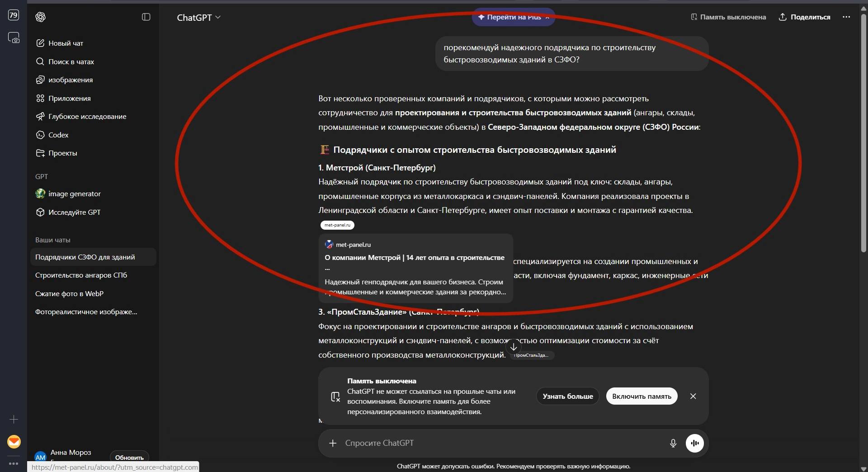The width and height of the screenshot is (868, 472).
Task: Open Поиск в чатах search
Action: click(x=93, y=61)
